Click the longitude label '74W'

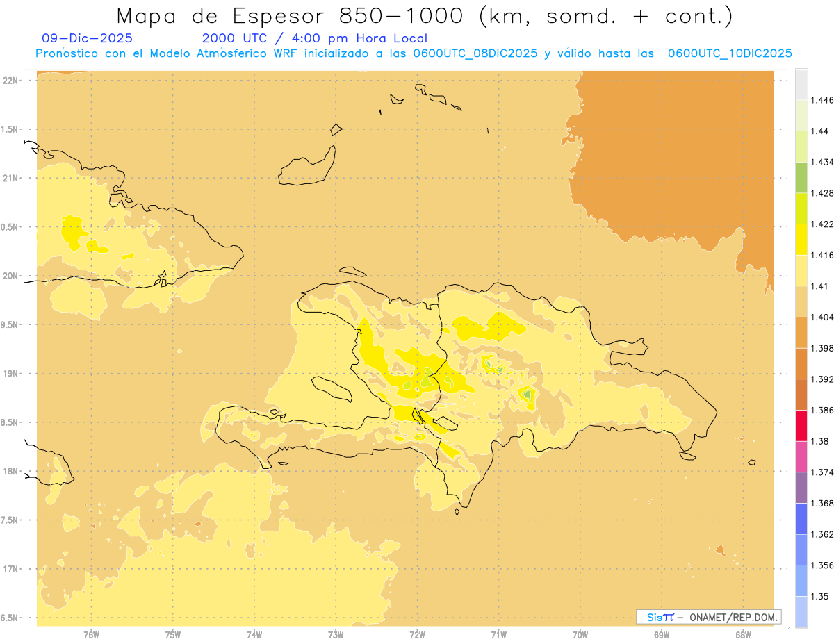click(254, 634)
